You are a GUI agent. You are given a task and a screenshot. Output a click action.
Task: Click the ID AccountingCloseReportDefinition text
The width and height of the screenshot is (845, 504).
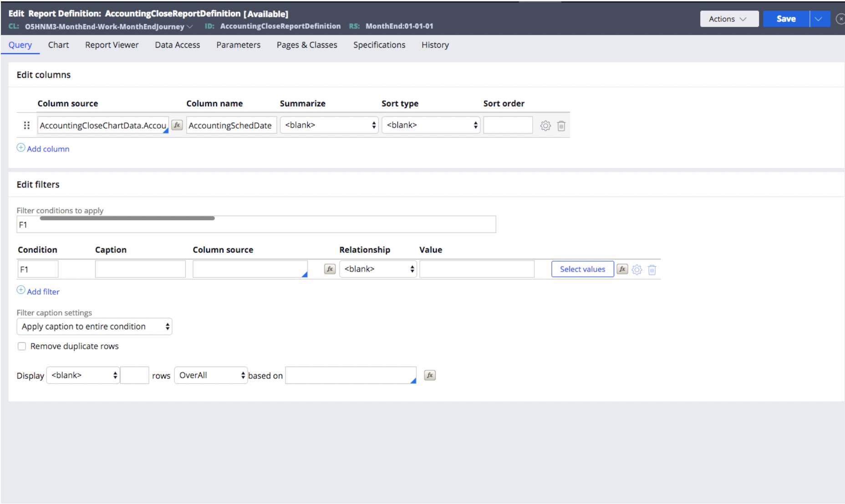[x=280, y=26]
